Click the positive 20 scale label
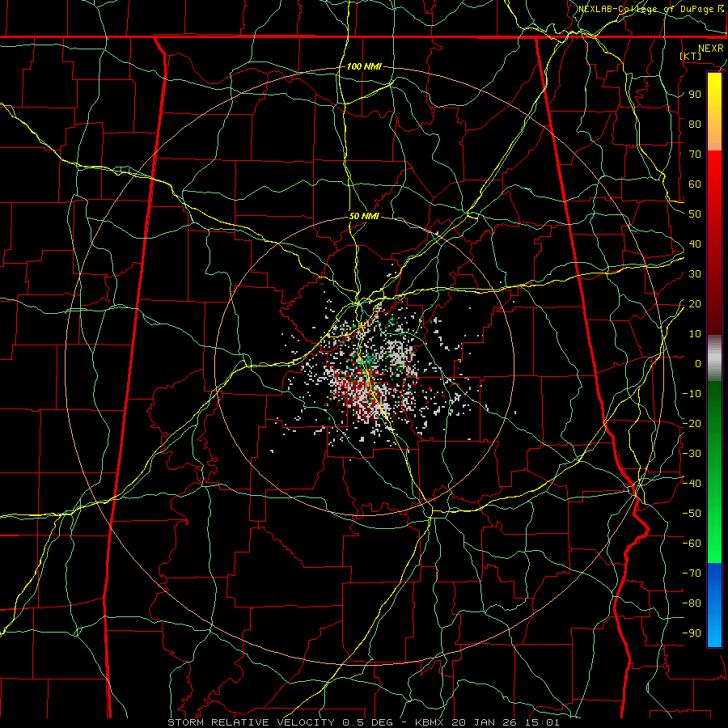The image size is (728, 728). (x=695, y=304)
